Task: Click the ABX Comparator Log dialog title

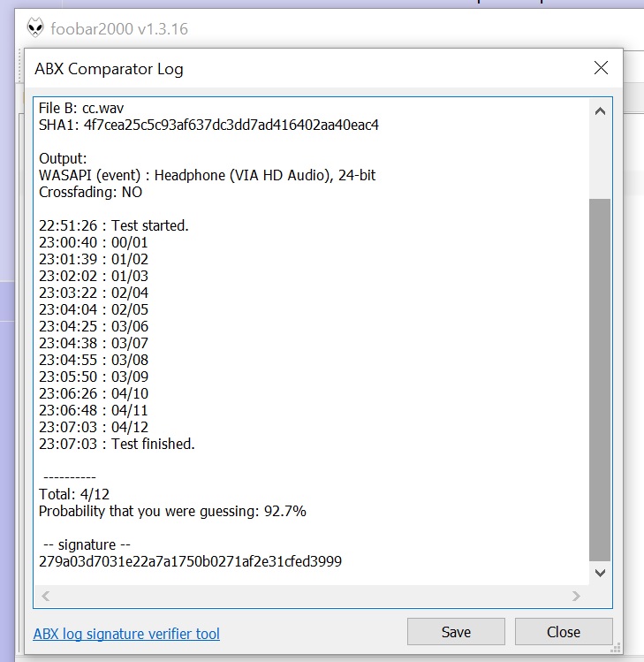Action: (x=109, y=69)
